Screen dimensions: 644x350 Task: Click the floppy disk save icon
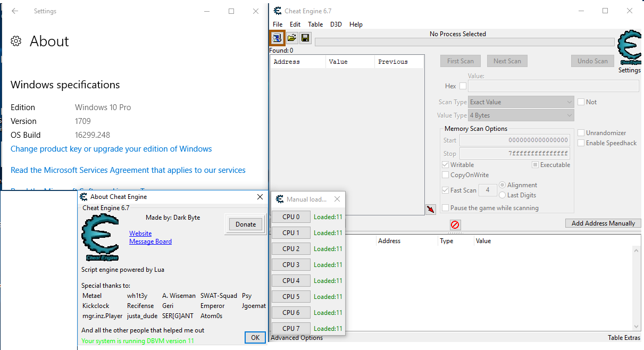click(x=305, y=38)
